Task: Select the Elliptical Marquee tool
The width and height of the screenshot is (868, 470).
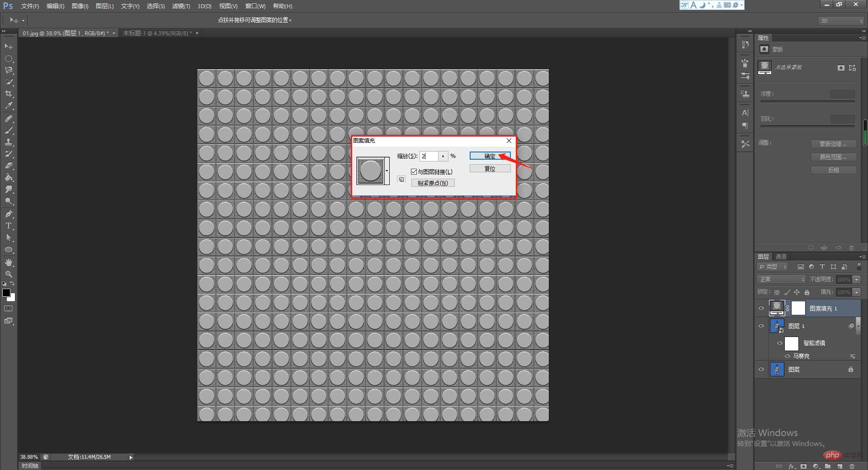Action: pos(9,58)
